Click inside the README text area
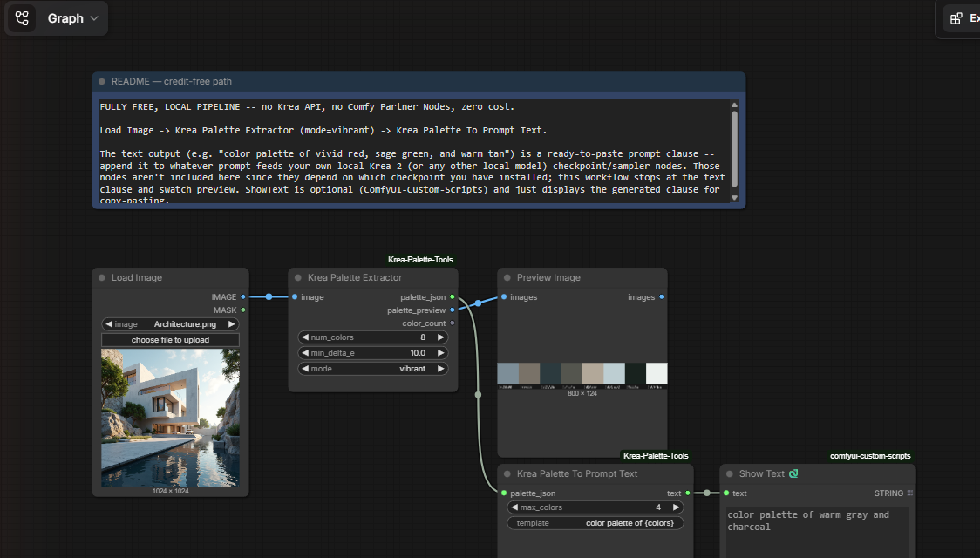The height and width of the screenshot is (558, 980). click(413, 151)
